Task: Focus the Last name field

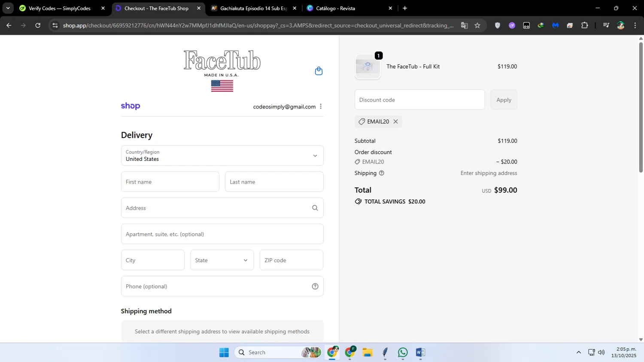Action: coord(274,182)
